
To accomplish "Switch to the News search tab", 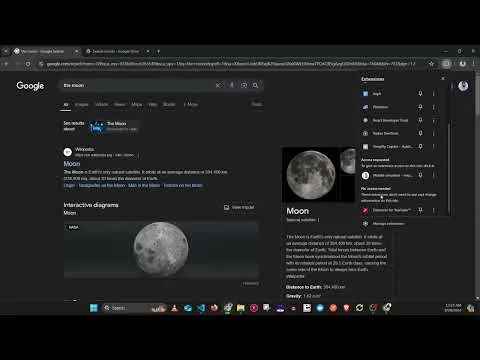I will [x=120, y=104].
